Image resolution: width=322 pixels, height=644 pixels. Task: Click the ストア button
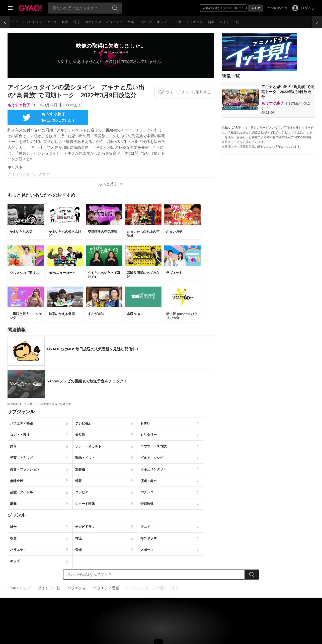256,8
